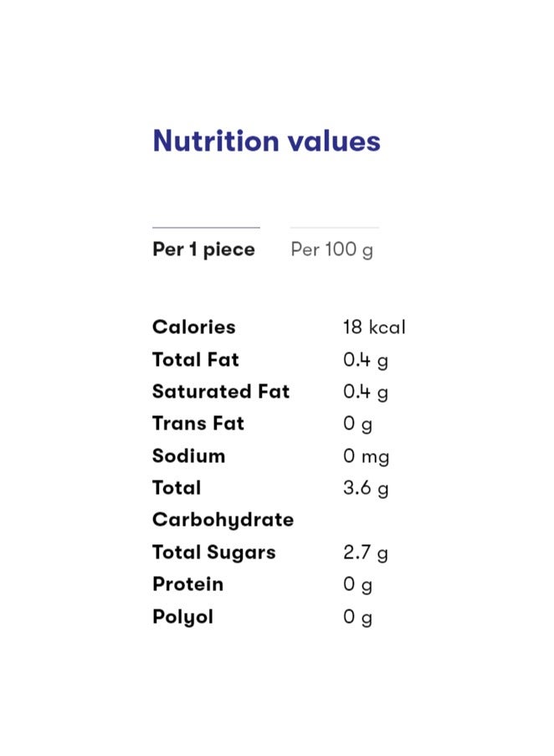Select the Sodium label
The width and height of the screenshot is (554, 756).
click(189, 456)
